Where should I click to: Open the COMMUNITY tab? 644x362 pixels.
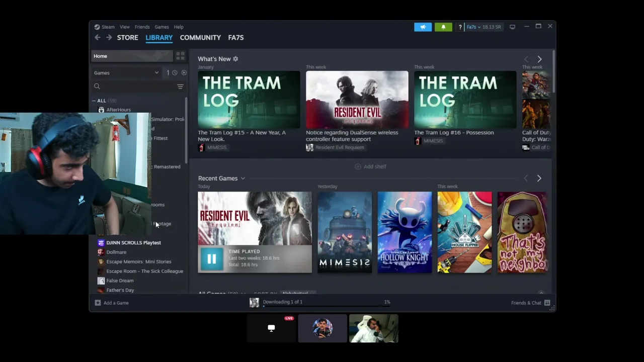(200, 38)
